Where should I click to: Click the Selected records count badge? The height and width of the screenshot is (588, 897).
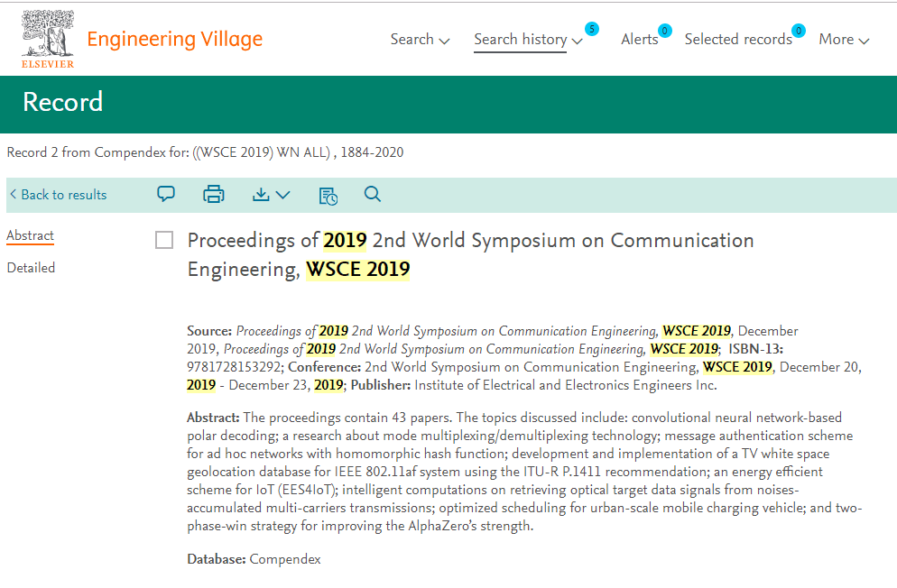point(798,31)
